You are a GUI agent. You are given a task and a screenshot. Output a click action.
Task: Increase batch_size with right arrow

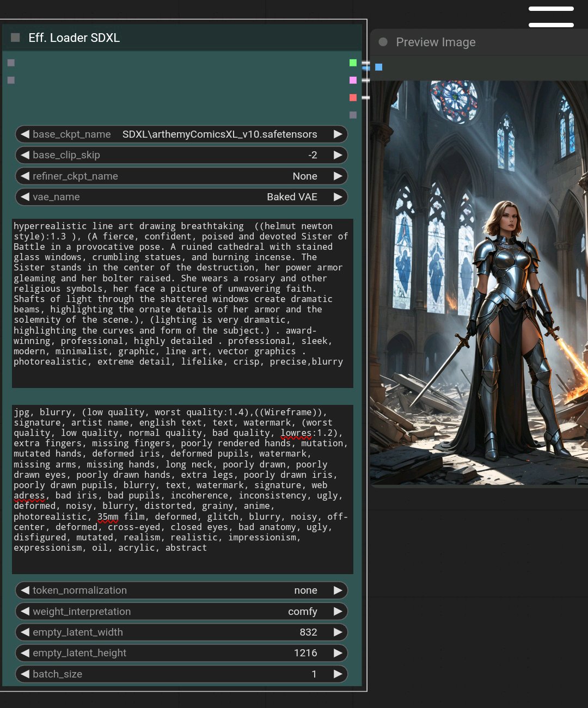[x=338, y=674]
